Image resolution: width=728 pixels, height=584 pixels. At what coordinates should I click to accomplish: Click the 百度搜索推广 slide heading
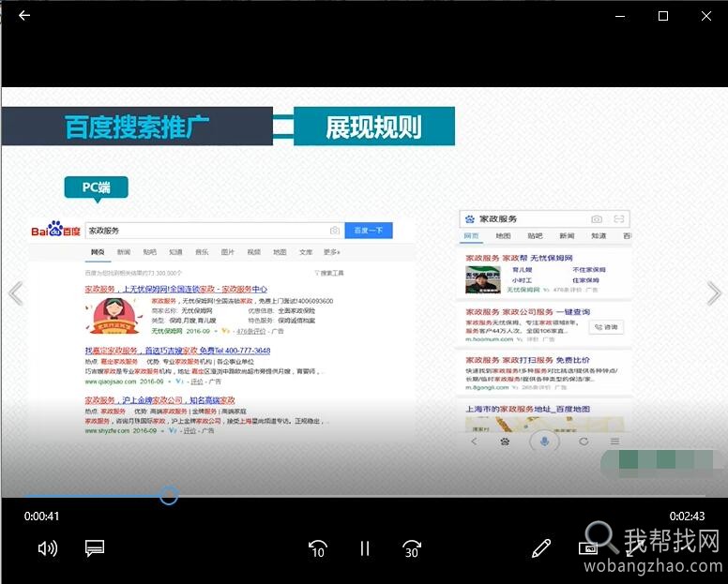(137, 127)
